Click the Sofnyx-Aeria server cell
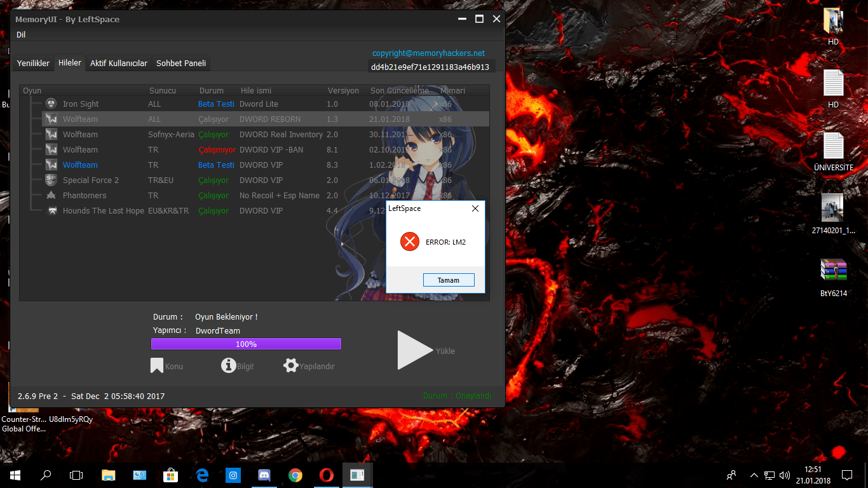 (x=171, y=134)
